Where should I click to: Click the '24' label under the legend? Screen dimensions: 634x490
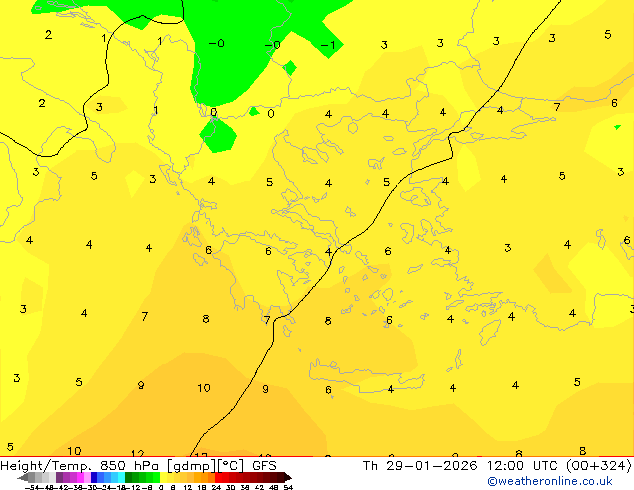[216, 487]
